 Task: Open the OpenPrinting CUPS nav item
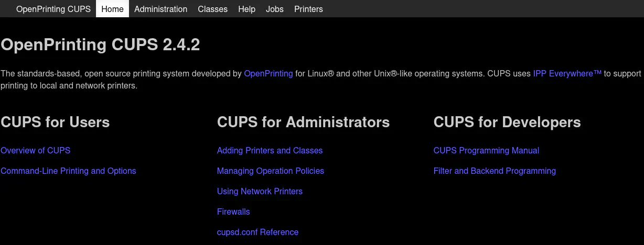click(x=53, y=9)
